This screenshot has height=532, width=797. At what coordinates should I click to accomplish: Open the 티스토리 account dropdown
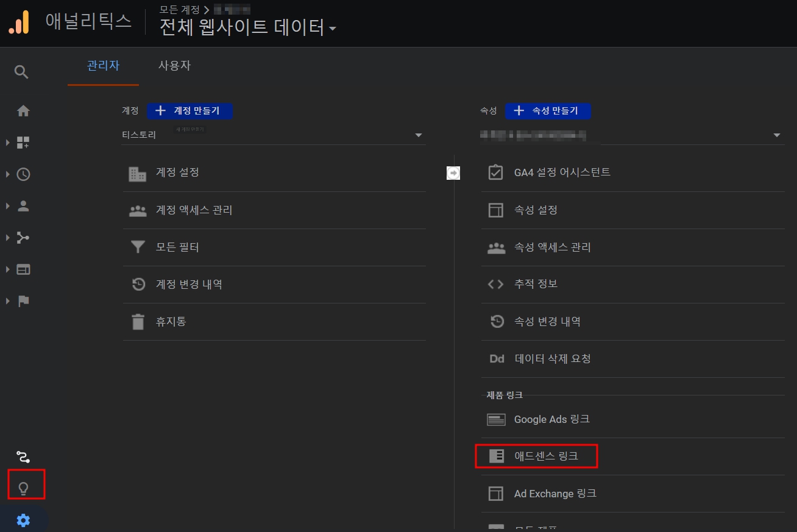coord(273,135)
